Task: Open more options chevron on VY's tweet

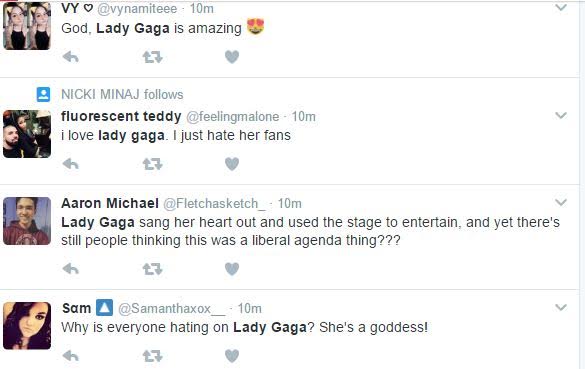Action: 561,7
